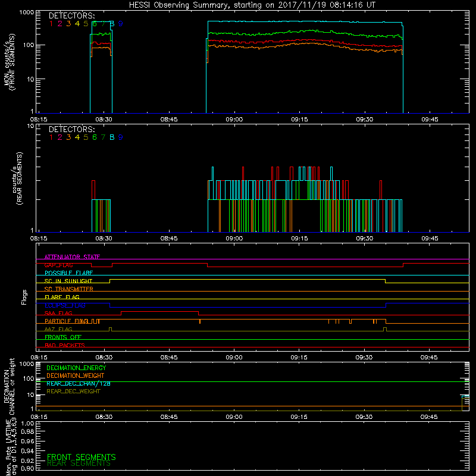This screenshot has width=476, height=476.
Task: Click the SC_IN_SUNLIGHT flag label
Action: click(x=68, y=281)
